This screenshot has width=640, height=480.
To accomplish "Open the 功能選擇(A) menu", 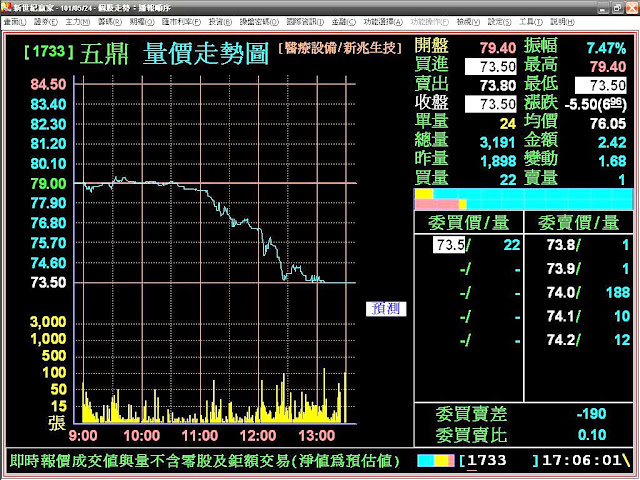I will (383, 22).
